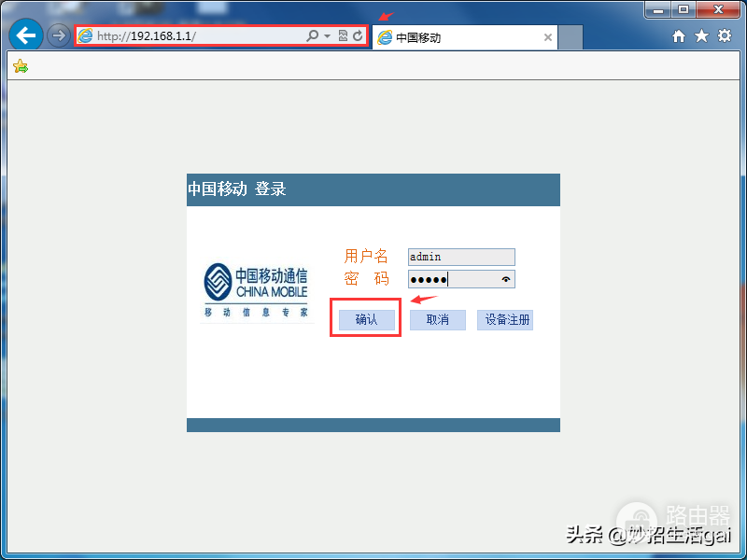Click the 密 码 label
Image resolution: width=747 pixels, height=560 pixels.
(x=366, y=278)
